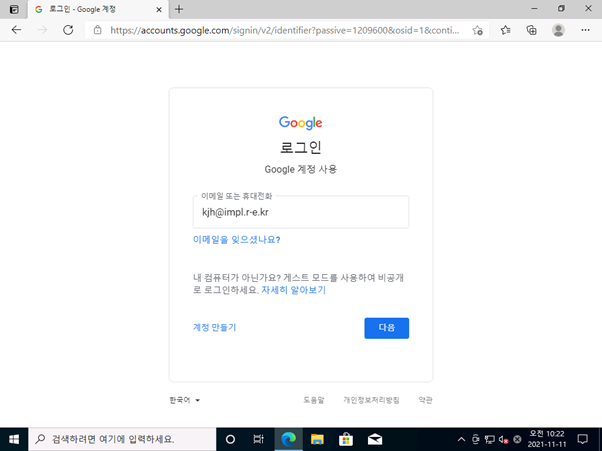
Task: Close the 로그인 - Google 계정 tab
Action: click(159, 10)
